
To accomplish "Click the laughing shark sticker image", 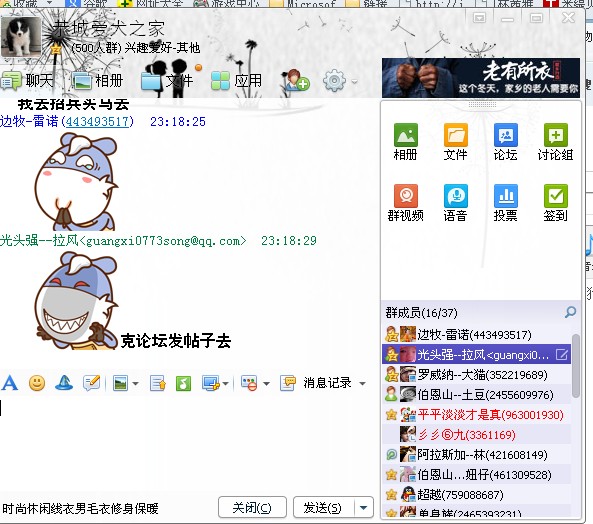I will pyautogui.click(x=76, y=301).
